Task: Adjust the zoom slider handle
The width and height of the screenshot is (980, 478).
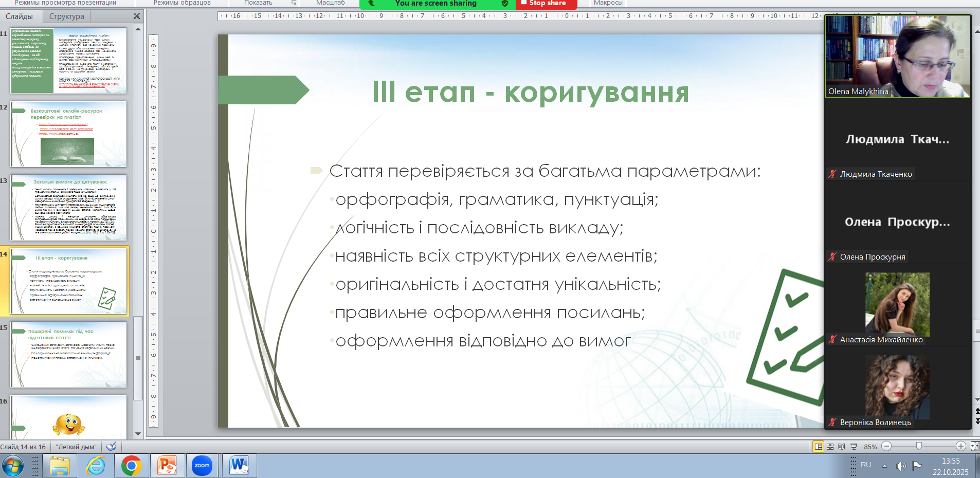Action: coord(919,446)
